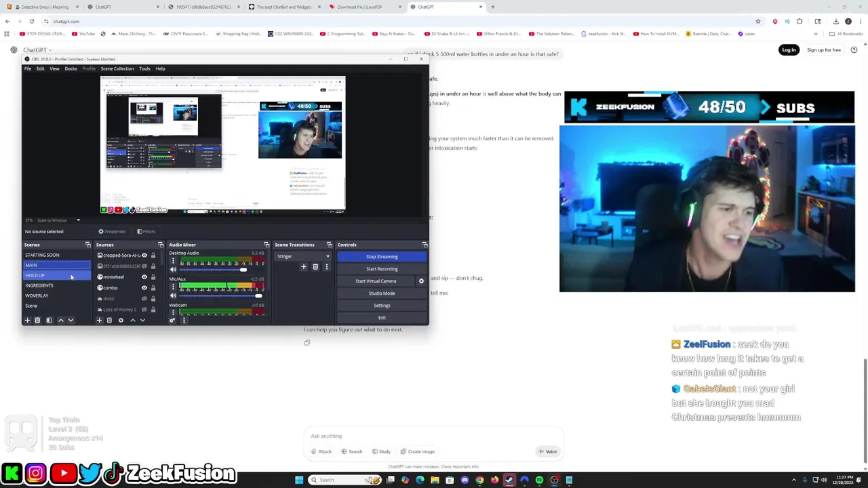Mute the Mic/Aux speaker icon

coord(173,296)
